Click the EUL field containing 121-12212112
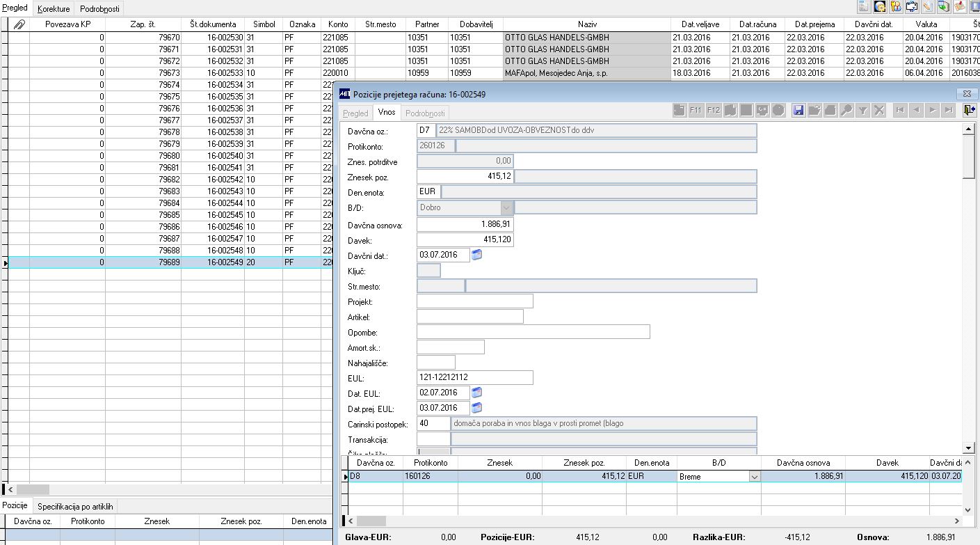This screenshot has width=980, height=545. pos(474,377)
